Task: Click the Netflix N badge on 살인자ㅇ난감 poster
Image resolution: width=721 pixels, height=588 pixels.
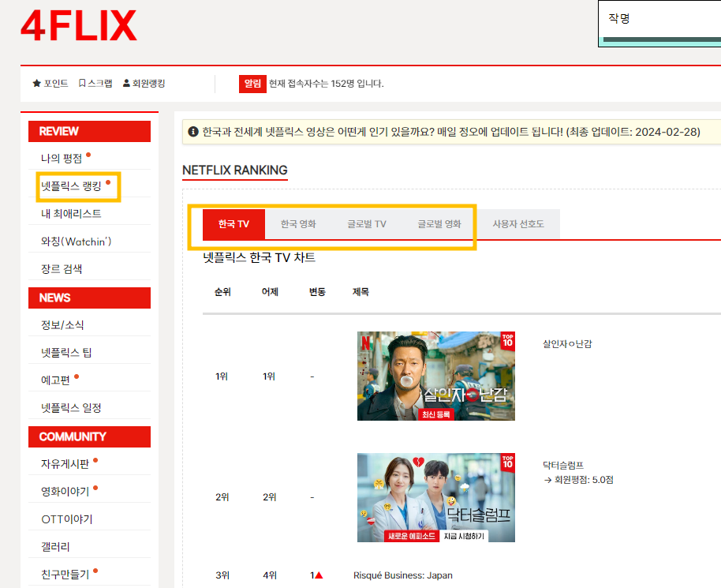Action: pos(367,341)
